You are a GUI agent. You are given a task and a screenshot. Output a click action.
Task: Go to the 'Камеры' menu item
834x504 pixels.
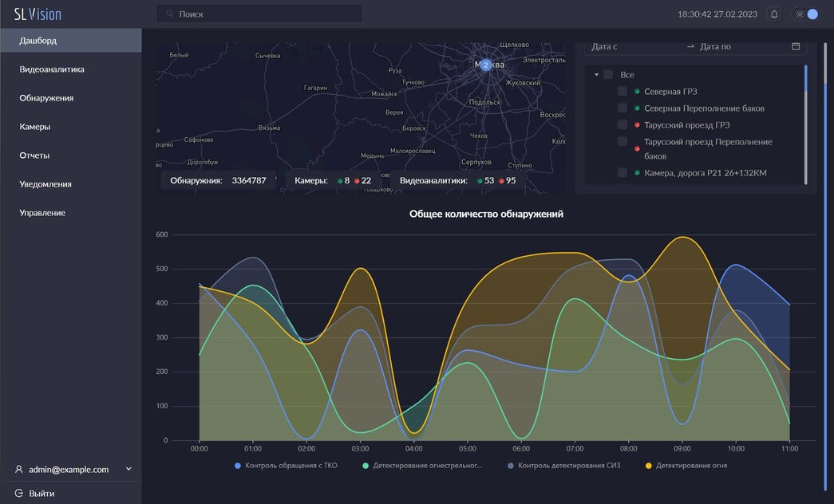click(35, 127)
